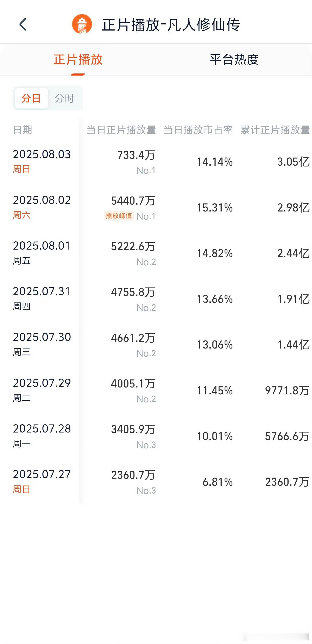Open the 2025.08.02 周六 row
This screenshot has height=644, width=312.
pos(156,208)
